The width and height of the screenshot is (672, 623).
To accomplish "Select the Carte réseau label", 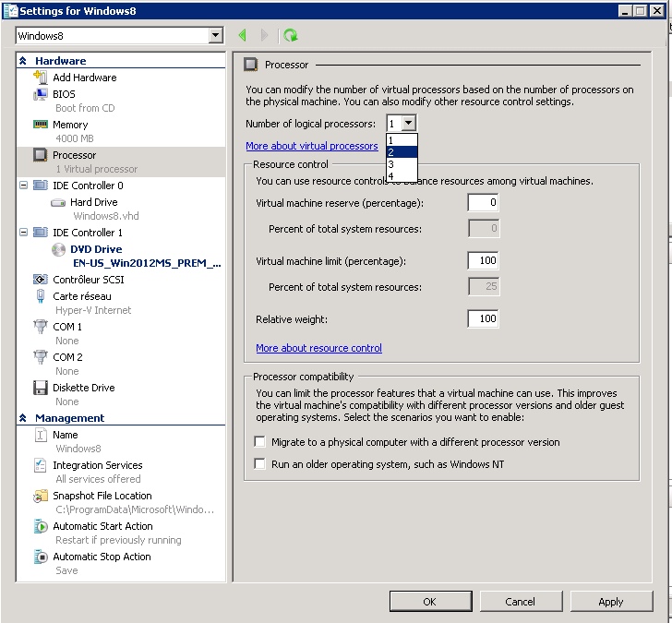I will click(x=82, y=296).
